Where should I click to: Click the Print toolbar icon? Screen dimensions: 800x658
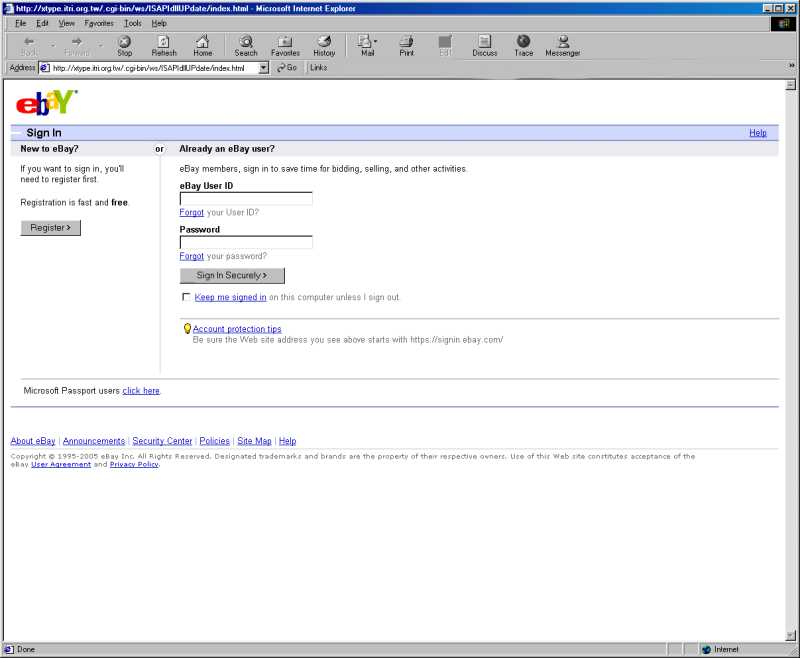[x=406, y=45]
